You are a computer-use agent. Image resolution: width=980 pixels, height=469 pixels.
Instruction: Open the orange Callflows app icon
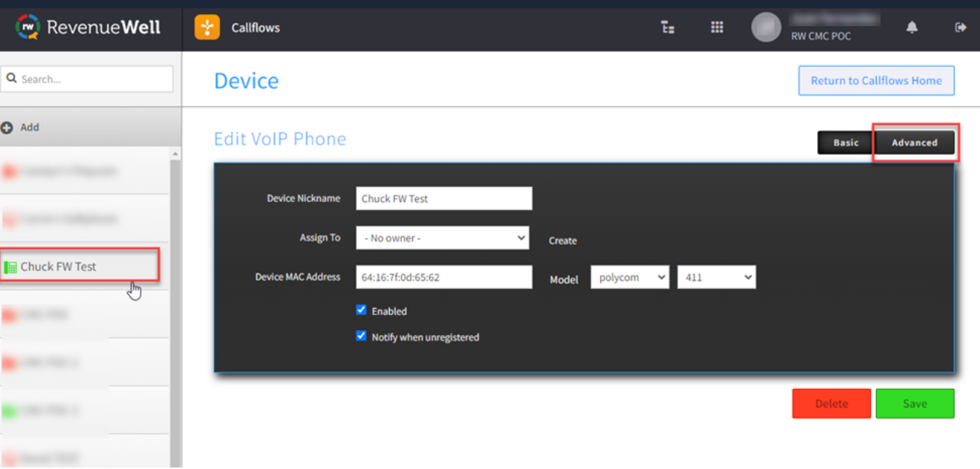pos(207,28)
